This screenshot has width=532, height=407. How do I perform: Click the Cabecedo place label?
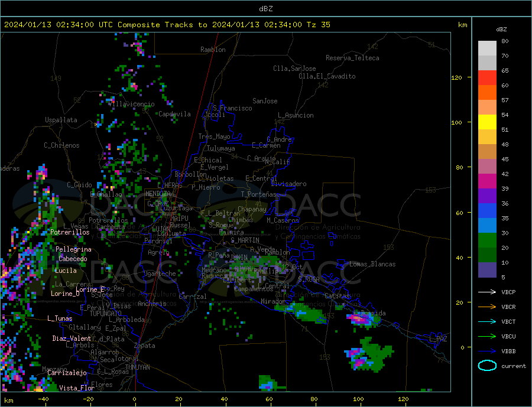[x=73, y=259]
